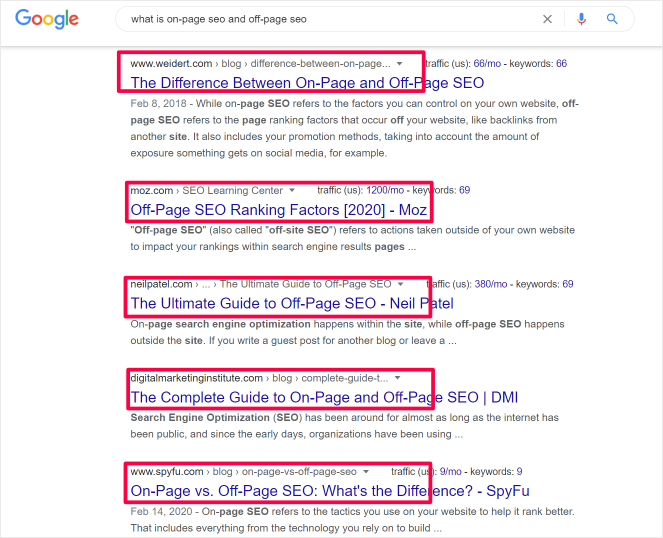Click the keywords 69 value for neilpatel.com

click(568, 284)
